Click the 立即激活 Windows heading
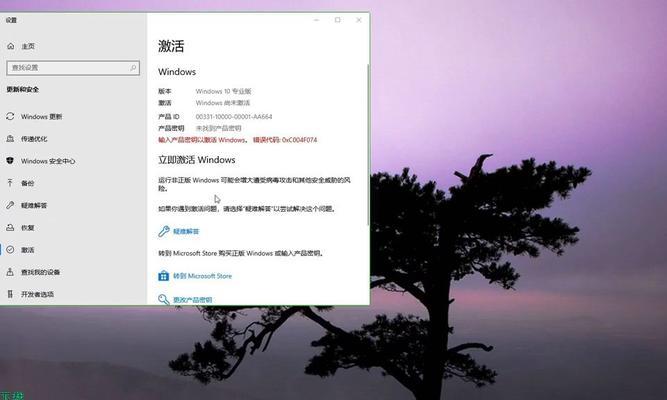Screen dimensions: 667x400 (x=197, y=160)
